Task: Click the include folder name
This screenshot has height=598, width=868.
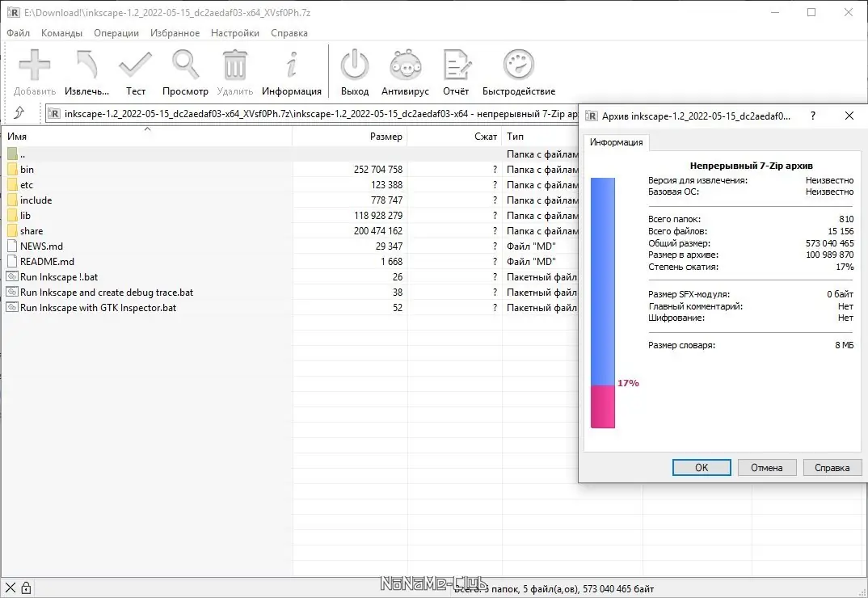Action: [x=36, y=200]
